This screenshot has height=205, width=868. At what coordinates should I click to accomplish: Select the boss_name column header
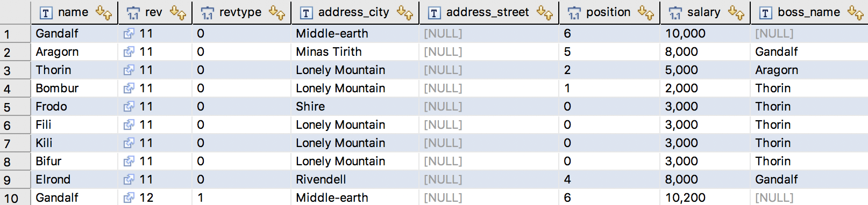[809, 12]
